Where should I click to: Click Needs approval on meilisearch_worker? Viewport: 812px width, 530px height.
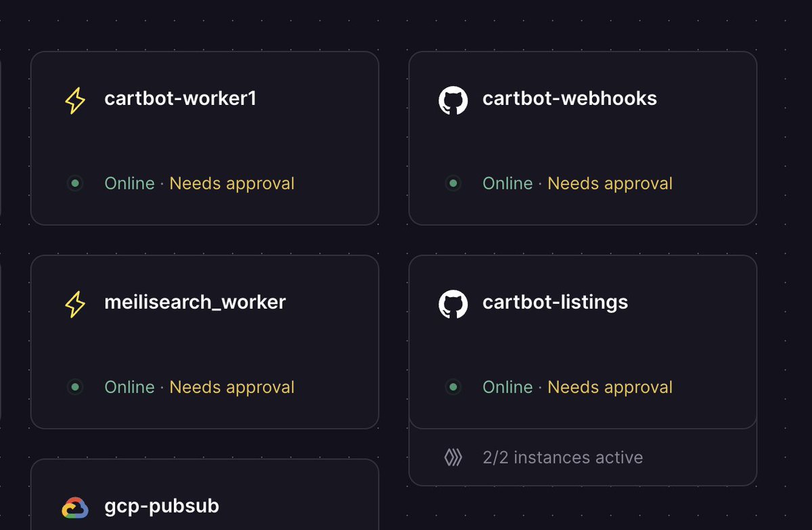click(x=232, y=387)
